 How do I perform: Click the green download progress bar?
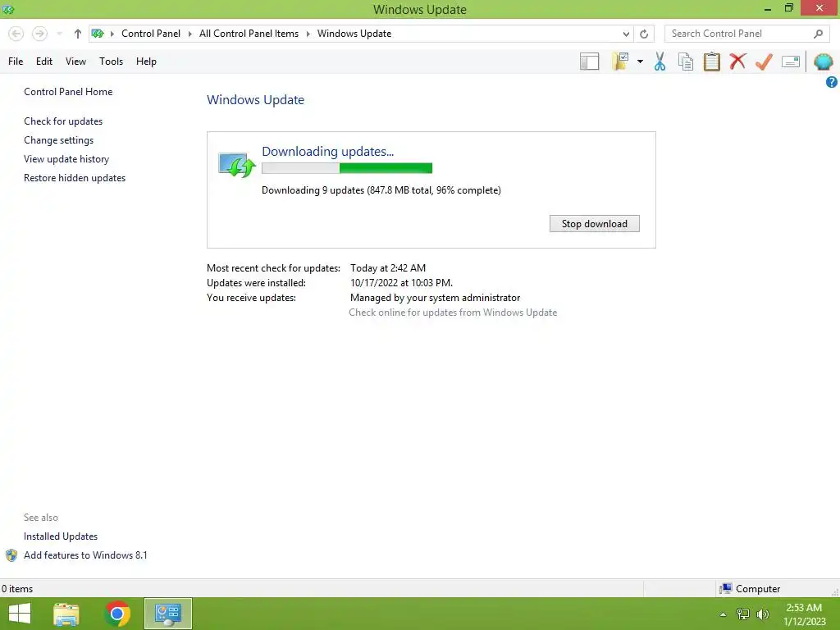pos(347,168)
